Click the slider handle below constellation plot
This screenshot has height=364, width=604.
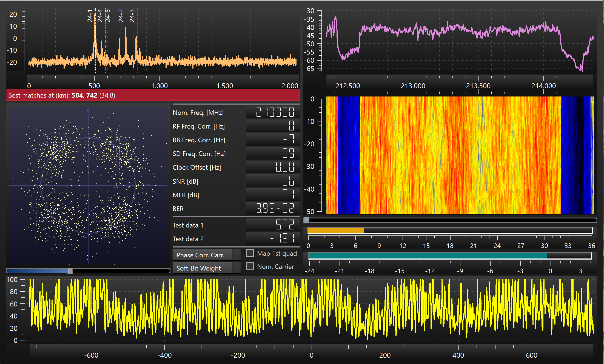[x=70, y=271]
